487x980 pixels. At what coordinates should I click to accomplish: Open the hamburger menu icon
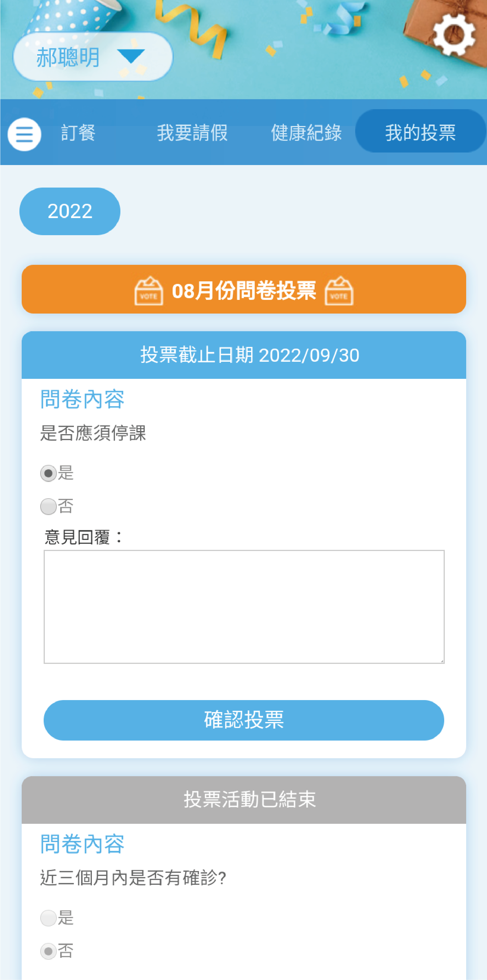coord(24,134)
